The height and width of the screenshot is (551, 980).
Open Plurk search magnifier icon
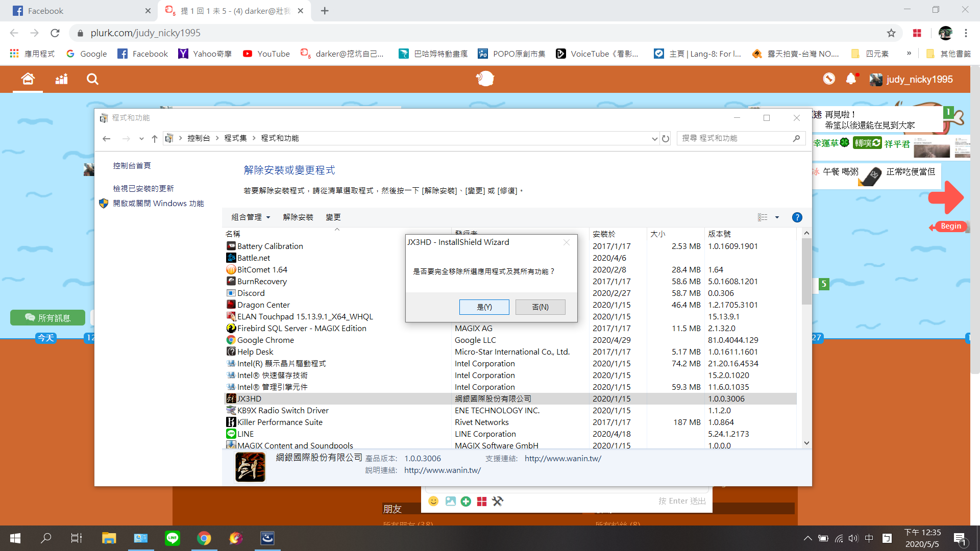[x=92, y=79]
